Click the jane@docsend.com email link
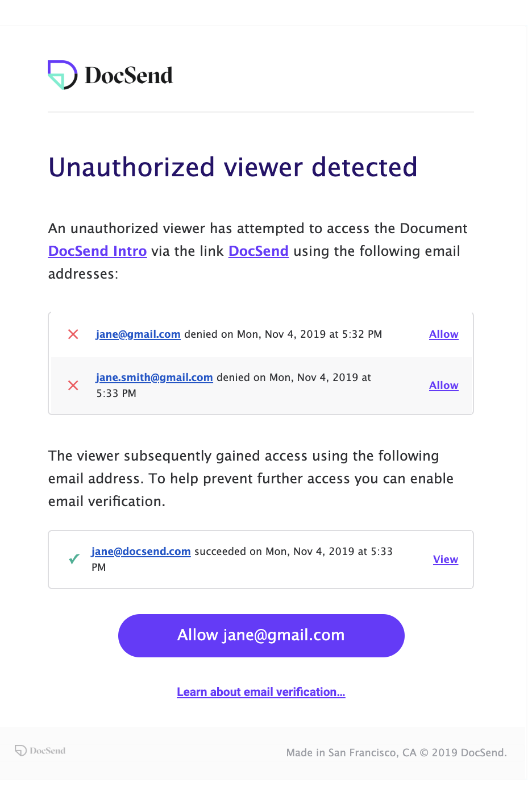 [x=141, y=552]
